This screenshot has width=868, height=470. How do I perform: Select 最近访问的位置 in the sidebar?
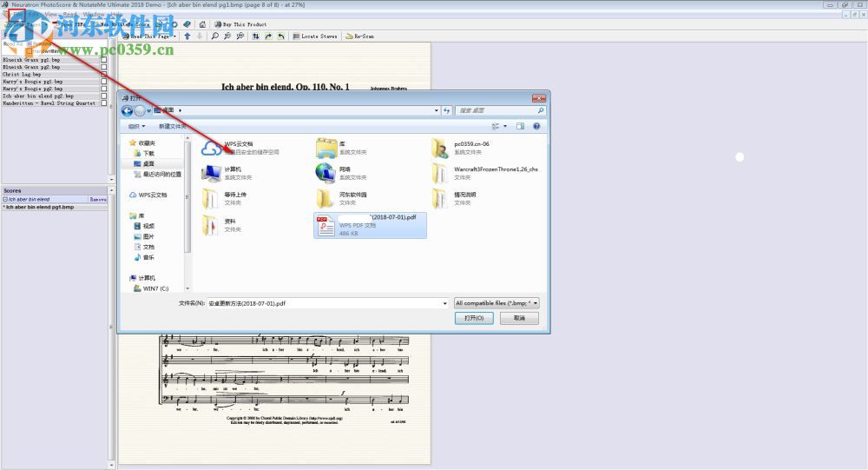point(158,174)
